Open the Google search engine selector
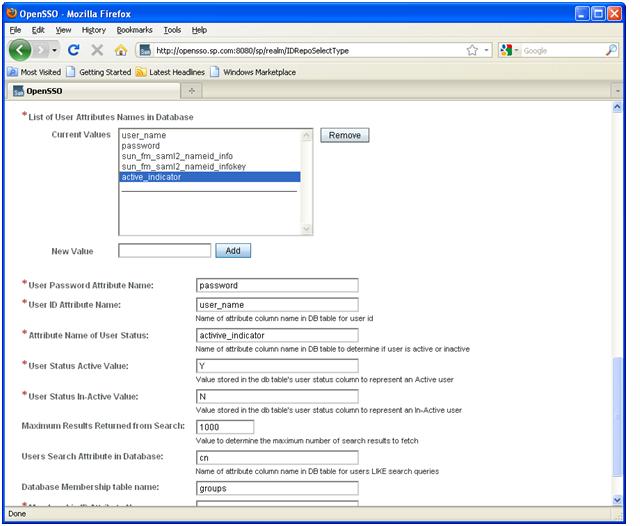Image resolution: width=640 pixels, height=526 pixels. [x=509, y=50]
